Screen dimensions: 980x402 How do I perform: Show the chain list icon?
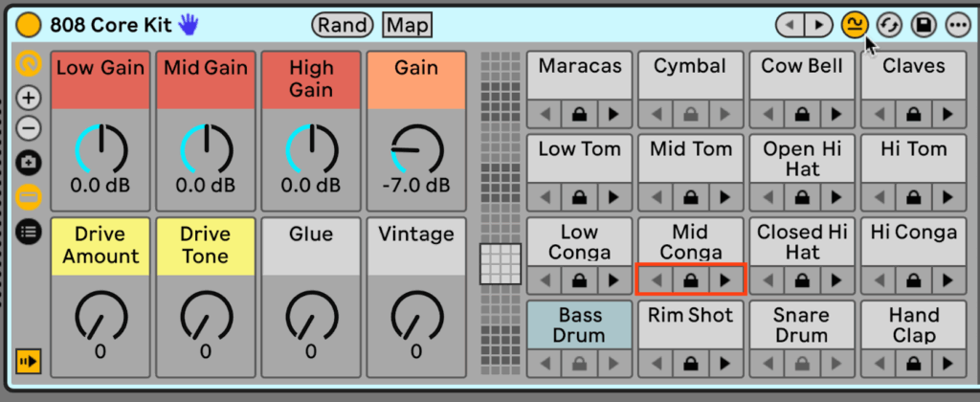click(29, 232)
